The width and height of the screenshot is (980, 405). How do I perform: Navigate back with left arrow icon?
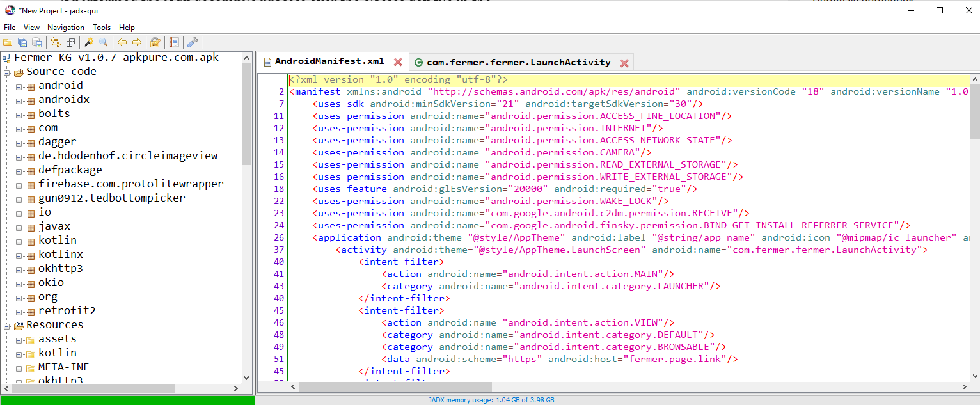coord(122,43)
